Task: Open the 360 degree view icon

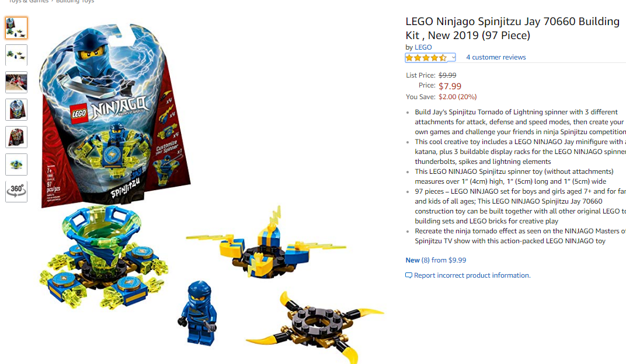Action: 16,191
